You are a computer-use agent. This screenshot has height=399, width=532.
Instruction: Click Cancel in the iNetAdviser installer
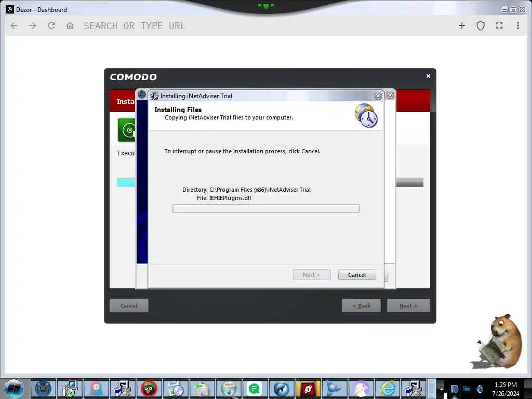point(357,275)
